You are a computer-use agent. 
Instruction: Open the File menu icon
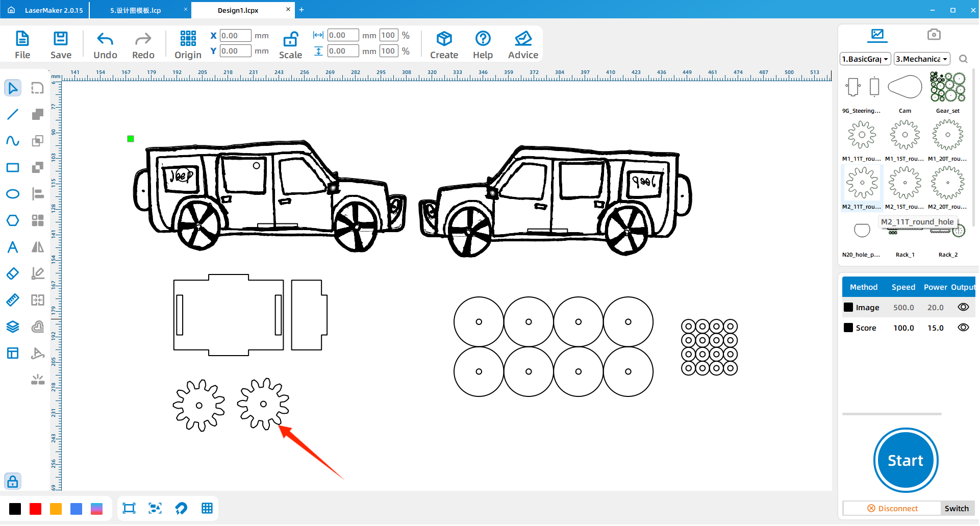[x=22, y=39]
